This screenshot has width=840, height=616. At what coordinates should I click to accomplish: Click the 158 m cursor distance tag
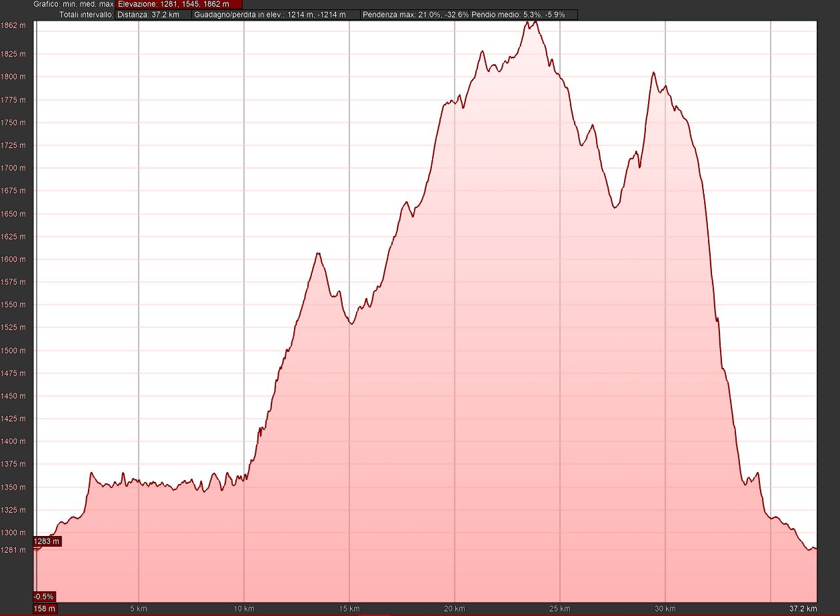pos(45,608)
